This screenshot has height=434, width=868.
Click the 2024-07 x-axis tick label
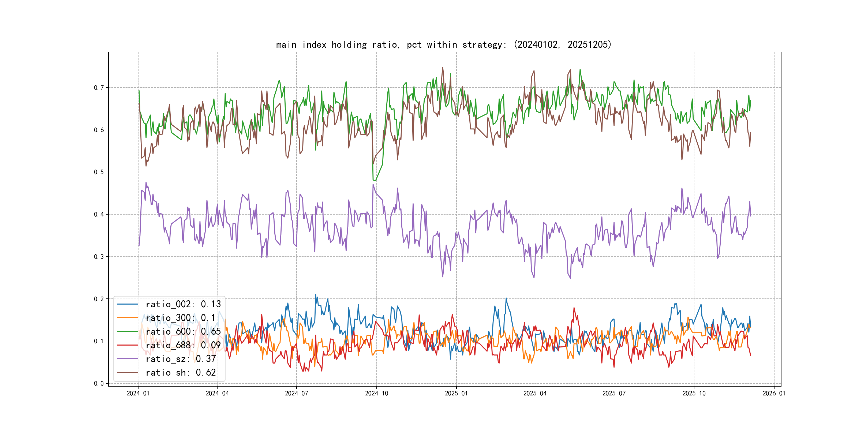[296, 393]
